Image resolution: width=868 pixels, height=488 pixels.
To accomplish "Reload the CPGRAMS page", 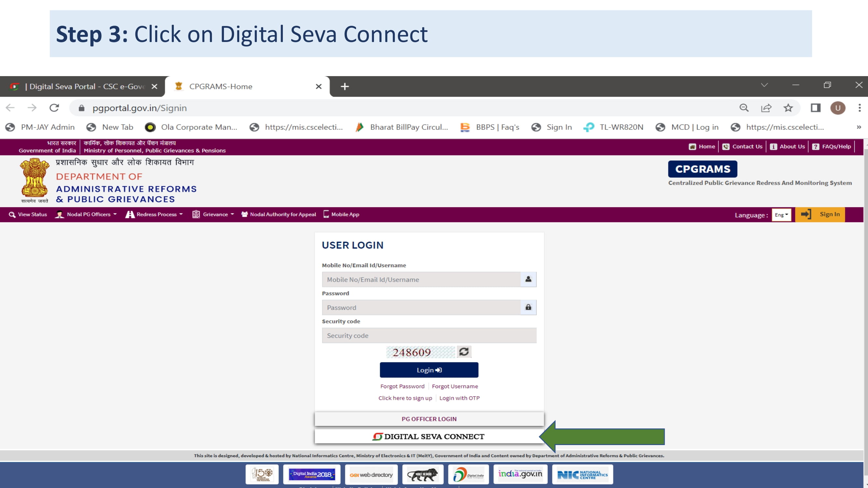I will pyautogui.click(x=54, y=108).
